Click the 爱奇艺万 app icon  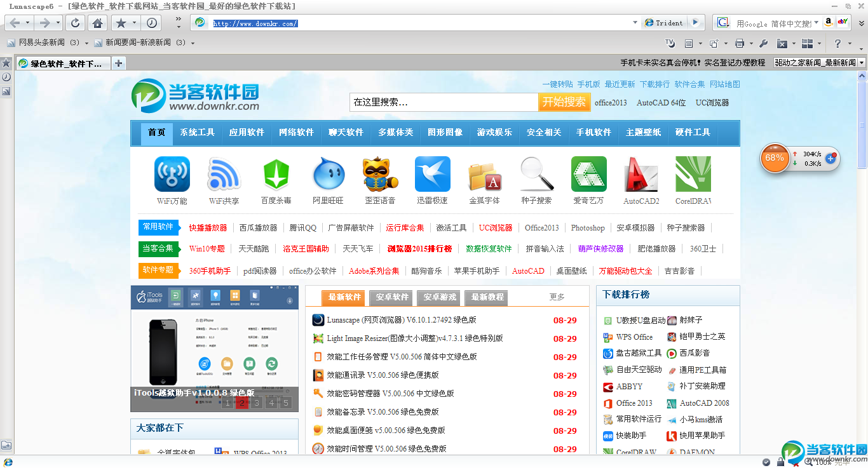[589, 174]
